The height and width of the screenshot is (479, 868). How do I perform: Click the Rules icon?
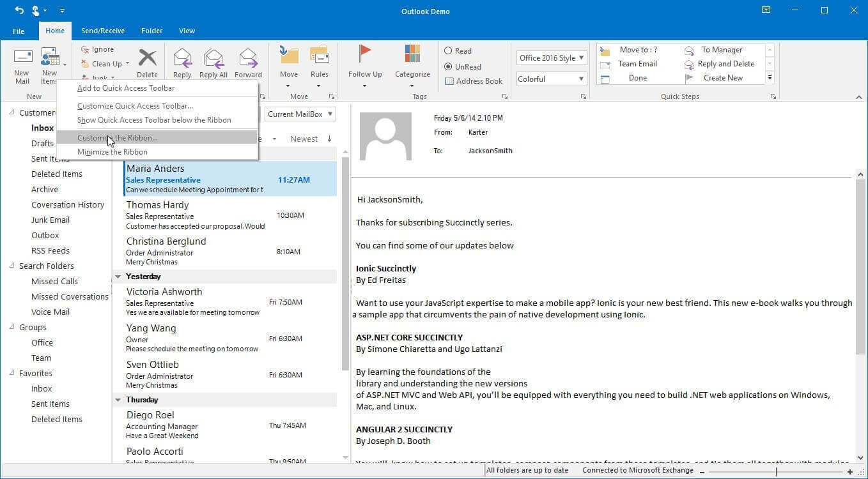[320, 55]
